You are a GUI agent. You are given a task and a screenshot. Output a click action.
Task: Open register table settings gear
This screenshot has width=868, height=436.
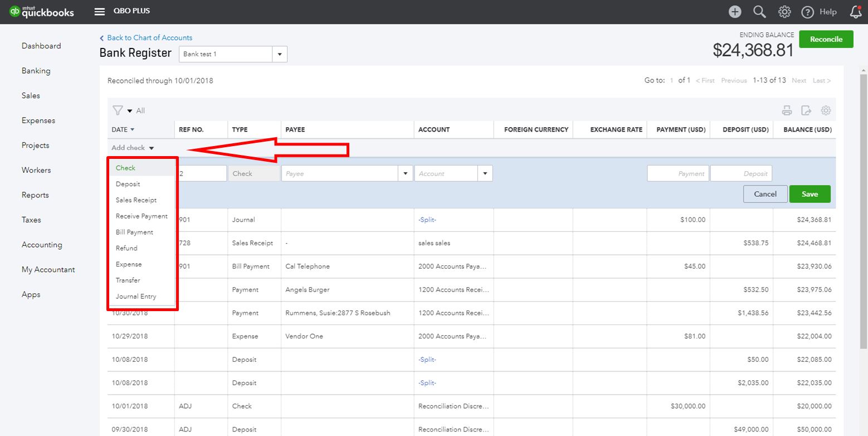pos(826,110)
